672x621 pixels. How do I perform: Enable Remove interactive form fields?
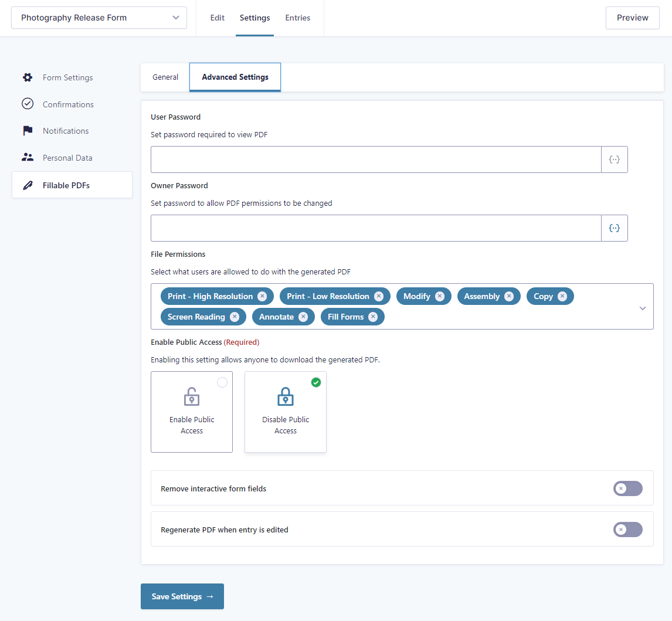point(627,488)
